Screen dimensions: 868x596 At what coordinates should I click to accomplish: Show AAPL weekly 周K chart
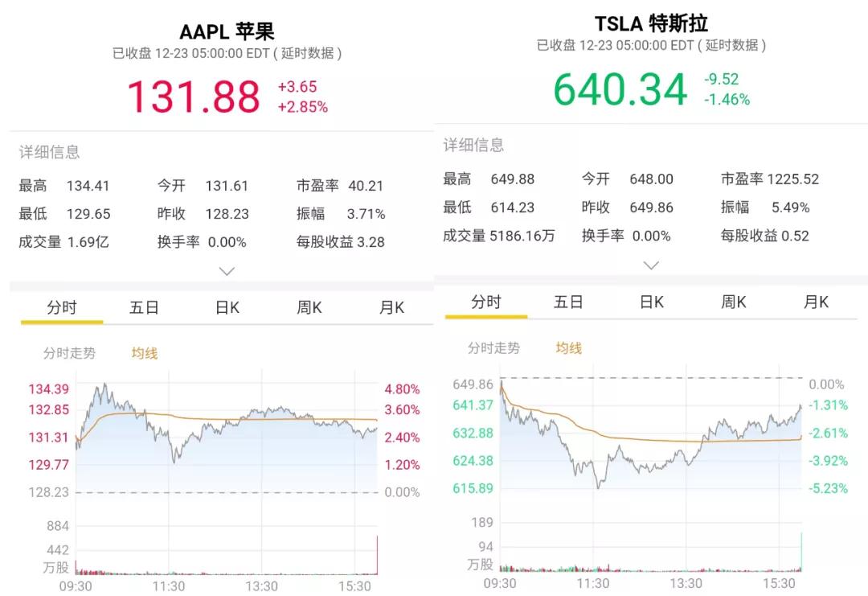309,307
